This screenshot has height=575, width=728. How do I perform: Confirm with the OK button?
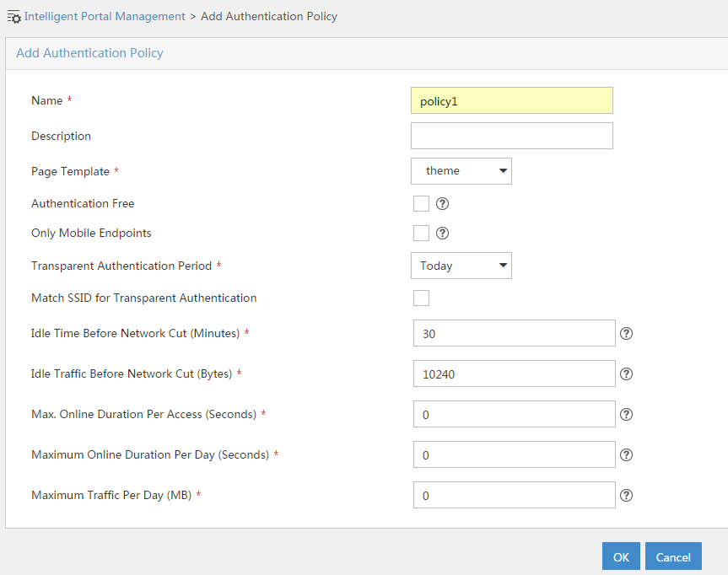point(621,556)
